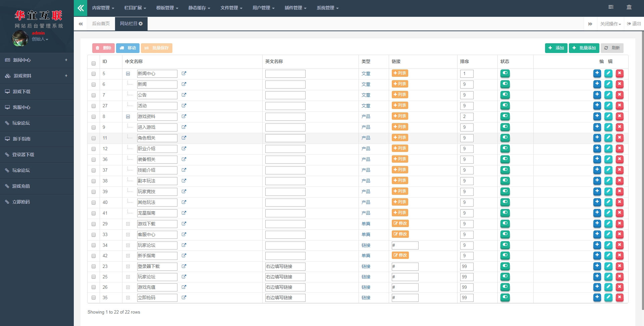Image resolution: width=644 pixels, height=326 pixels.
Task: Click the 批量添加 button
Action: 584,48
